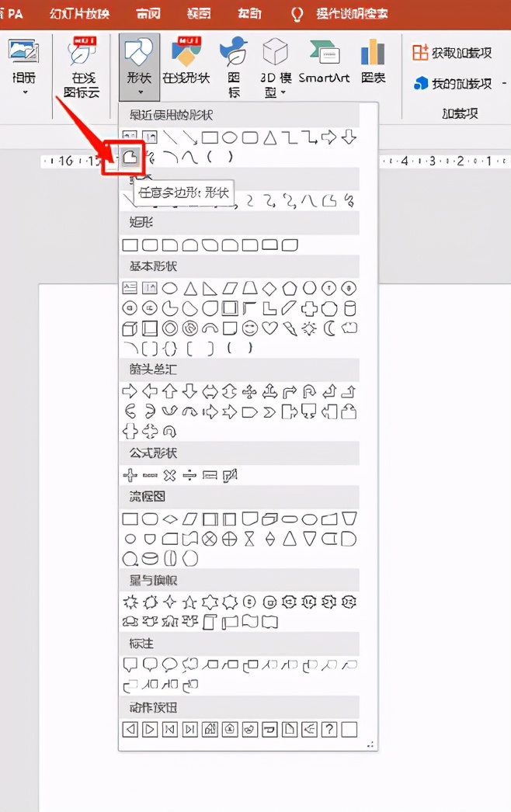Choose the back/previous action button in 动作按钮
The height and width of the screenshot is (812, 511).
point(130,730)
